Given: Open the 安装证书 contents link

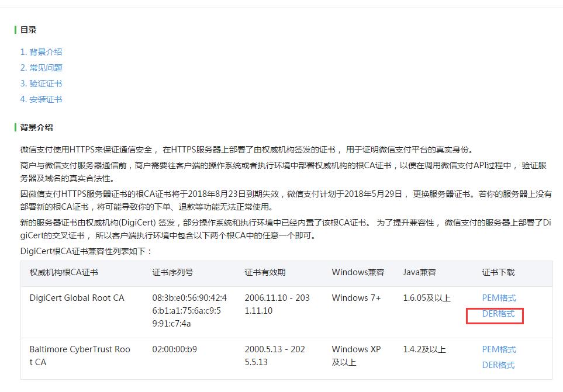Looking at the screenshot, I should (x=41, y=99).
